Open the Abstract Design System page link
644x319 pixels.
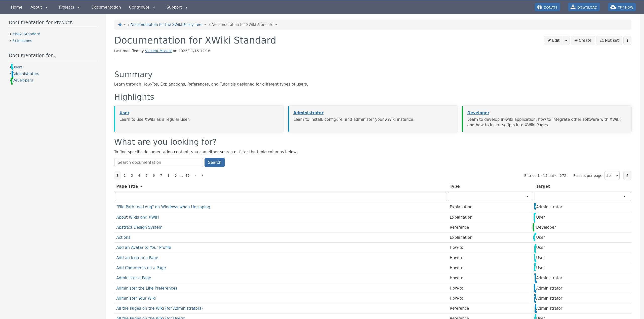(139, 227)
